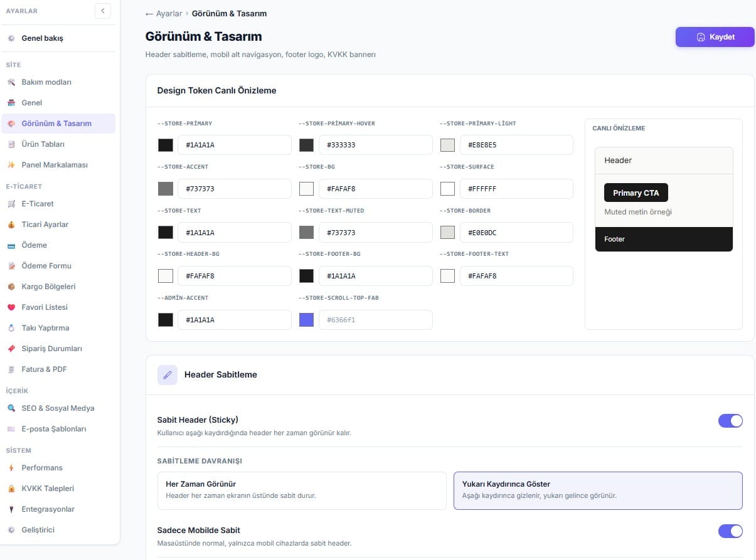
Task: Click the Favori Listesi heart icon
Action: 11,307
